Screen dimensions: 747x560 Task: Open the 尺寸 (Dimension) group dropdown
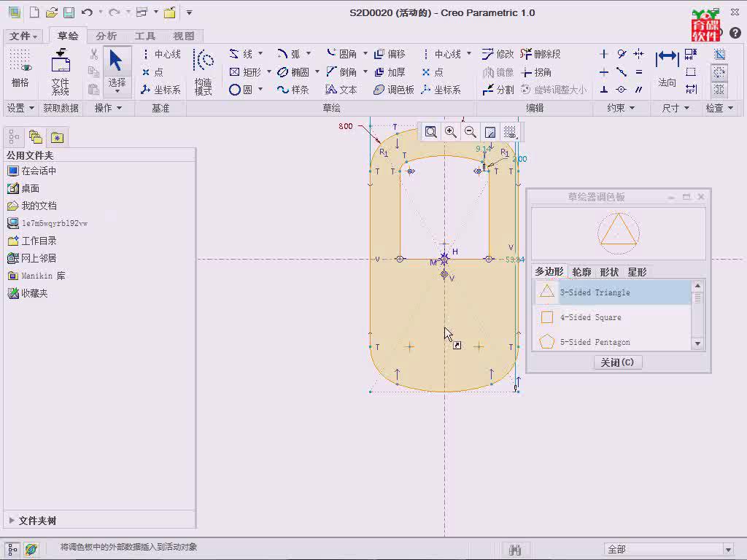676,108
